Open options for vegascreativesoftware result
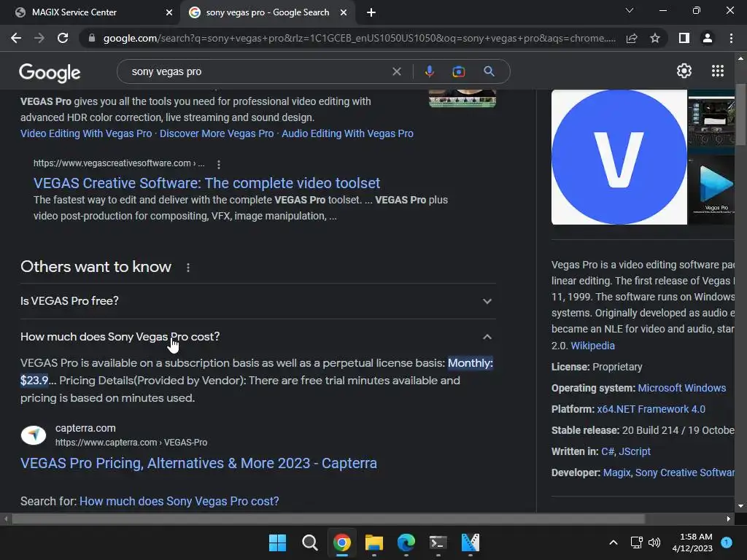The image size is (747, 560). (219, 164)
